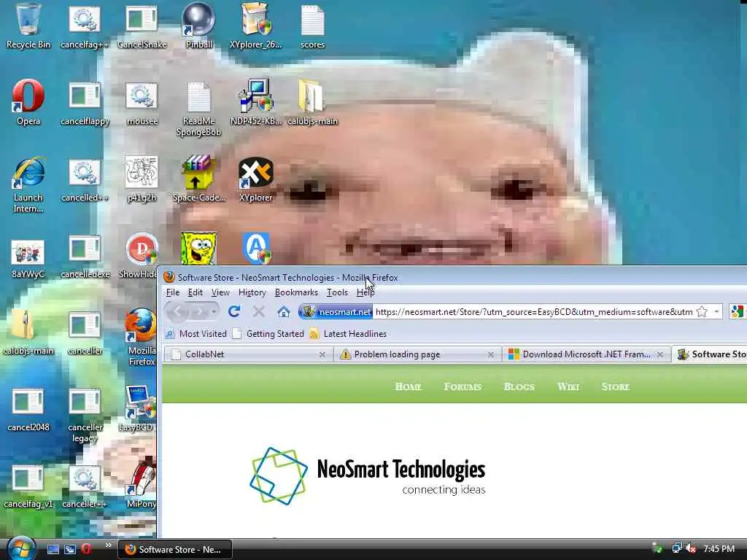Launch the XYplorer desktop shortcut
Screen dimensions: 747x560
click(256, 172)
